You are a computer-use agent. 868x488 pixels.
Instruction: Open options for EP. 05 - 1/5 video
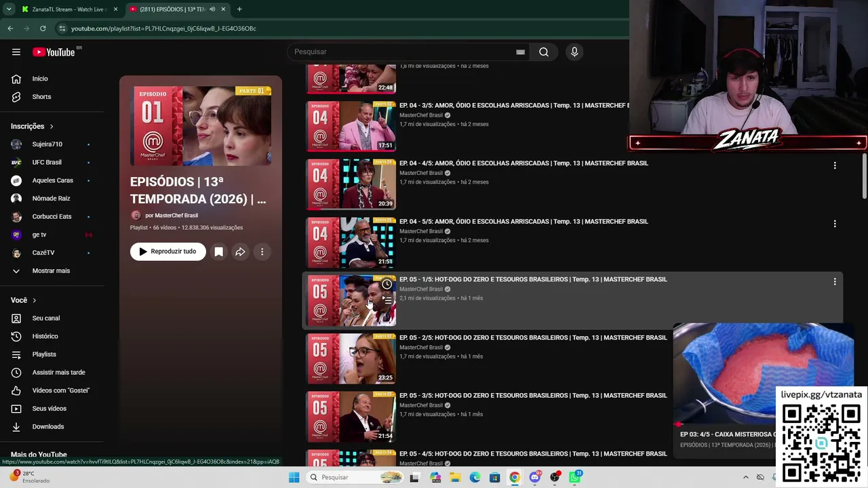tap(835, 281)
